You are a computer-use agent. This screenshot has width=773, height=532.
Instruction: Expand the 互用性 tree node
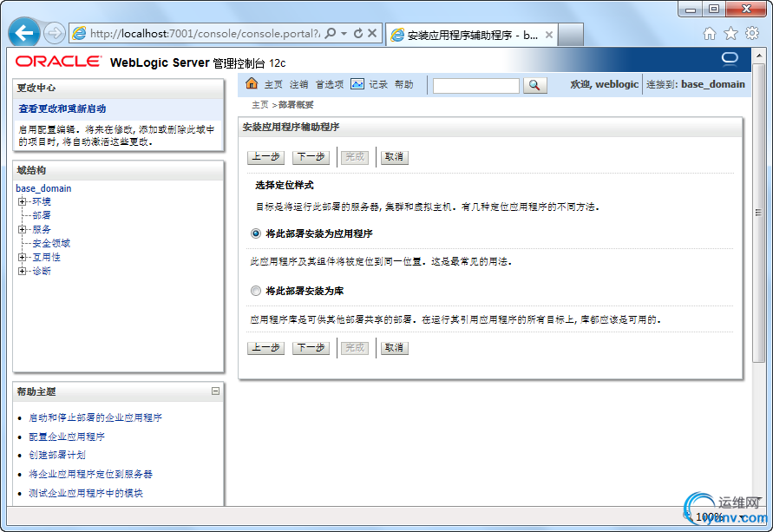[x=22, y=257]
